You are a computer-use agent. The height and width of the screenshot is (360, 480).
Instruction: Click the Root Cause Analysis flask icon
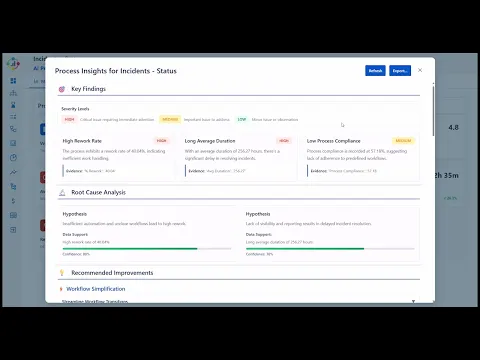tap(62, 193)
